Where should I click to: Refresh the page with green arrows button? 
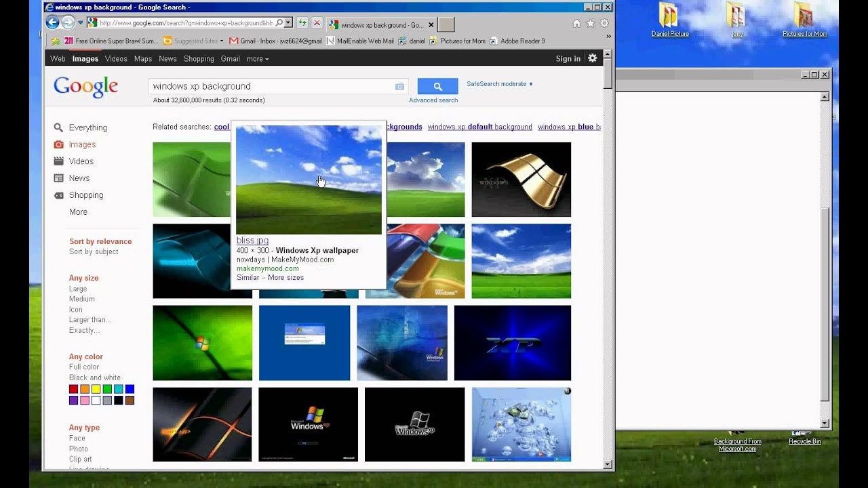point(302,23)
